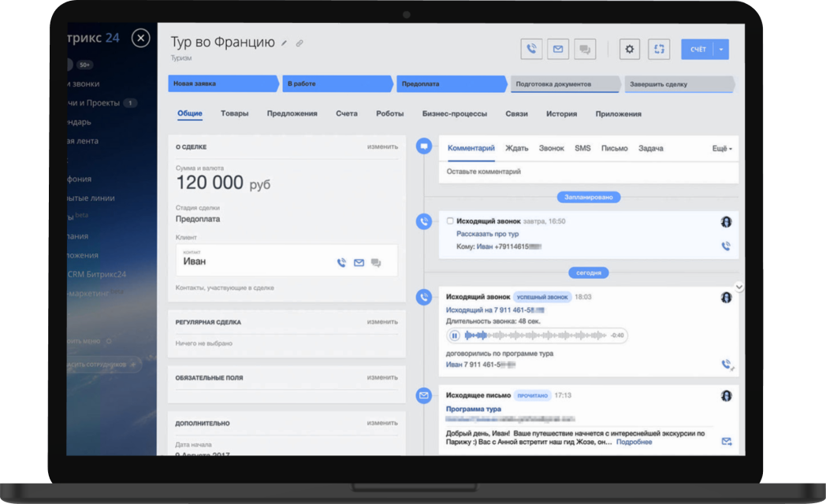Check the planned Исходящий звонок checkbox
Viewport: 826px width, 504px height.
(450, 221)
